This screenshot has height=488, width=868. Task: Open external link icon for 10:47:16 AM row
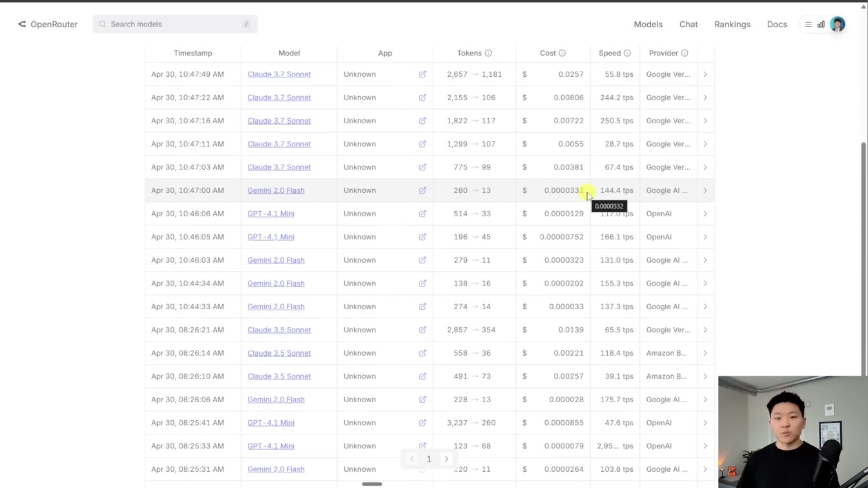(422, 121)
